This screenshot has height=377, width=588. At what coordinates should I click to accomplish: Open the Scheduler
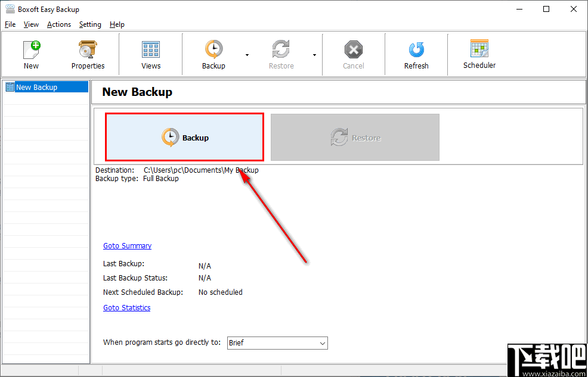pos(479,54)
